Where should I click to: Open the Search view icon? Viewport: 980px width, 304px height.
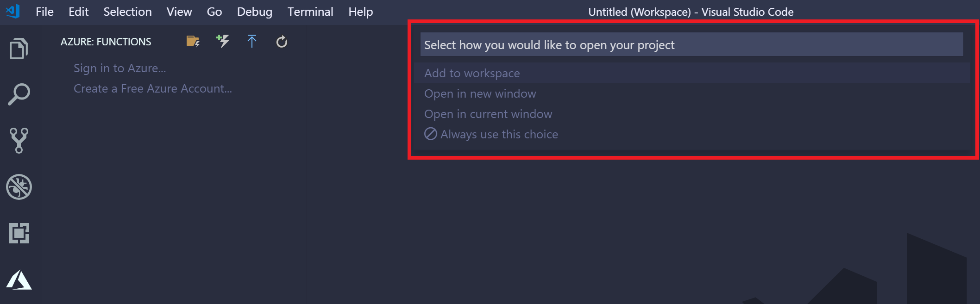coord(19,94)
